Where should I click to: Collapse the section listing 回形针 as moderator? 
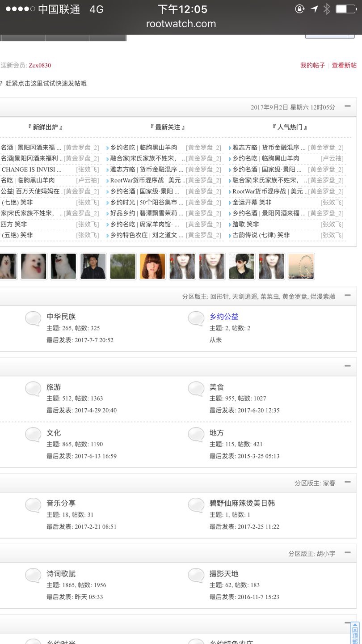[347, 296]
